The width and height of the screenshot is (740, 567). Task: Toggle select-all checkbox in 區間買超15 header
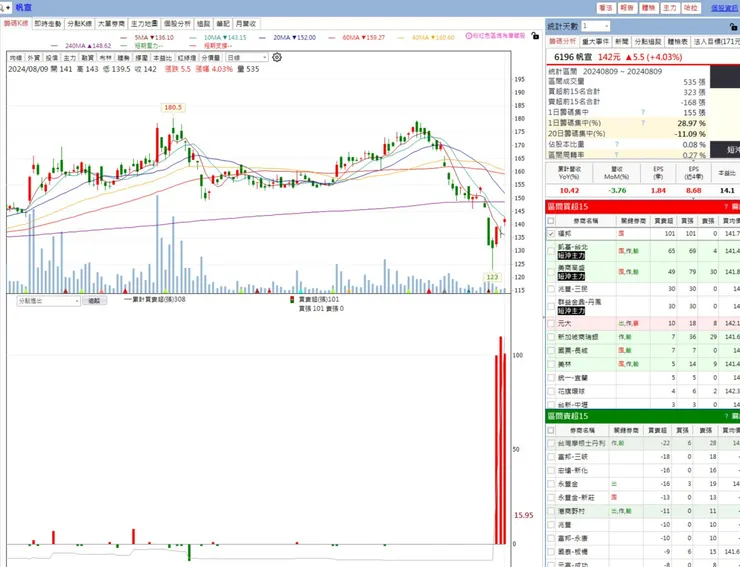pos(551,220)
